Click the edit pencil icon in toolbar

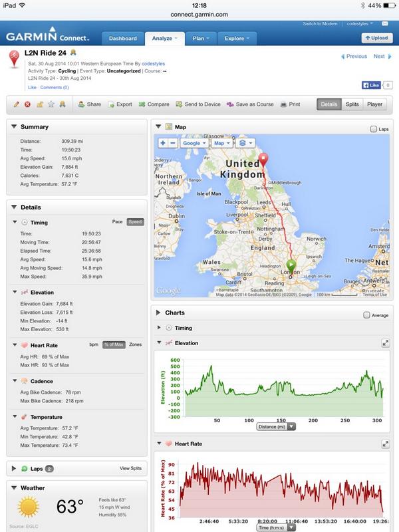point(16,104)
